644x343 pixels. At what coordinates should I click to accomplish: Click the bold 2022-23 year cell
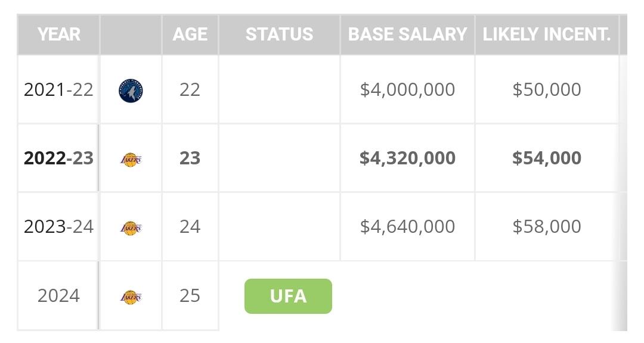(58, 158)
